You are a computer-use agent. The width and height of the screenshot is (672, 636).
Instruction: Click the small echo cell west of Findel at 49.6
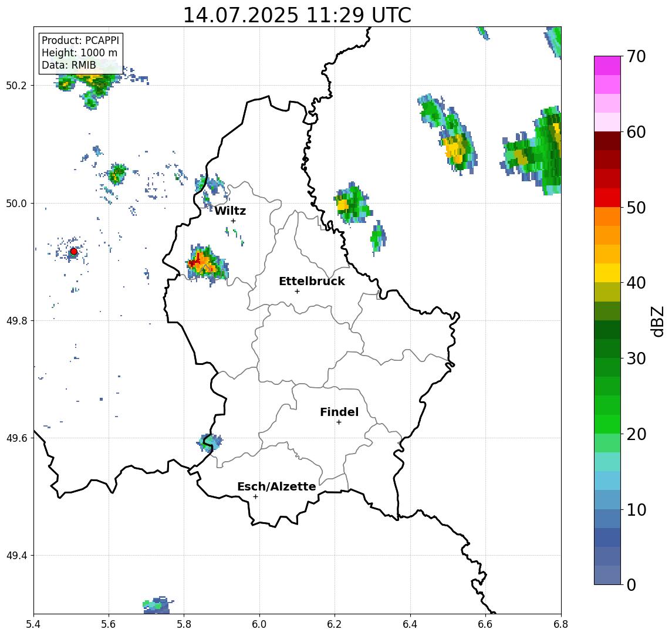click(210, 442)
